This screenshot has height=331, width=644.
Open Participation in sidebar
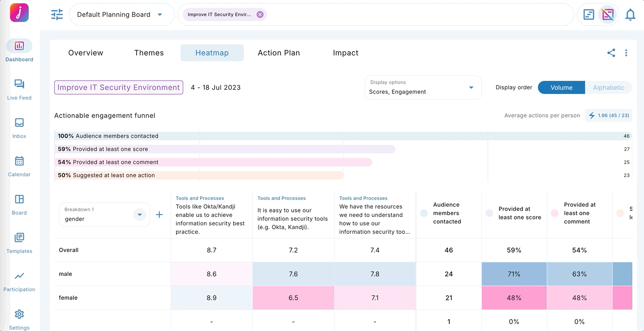(x=19, y=281)
